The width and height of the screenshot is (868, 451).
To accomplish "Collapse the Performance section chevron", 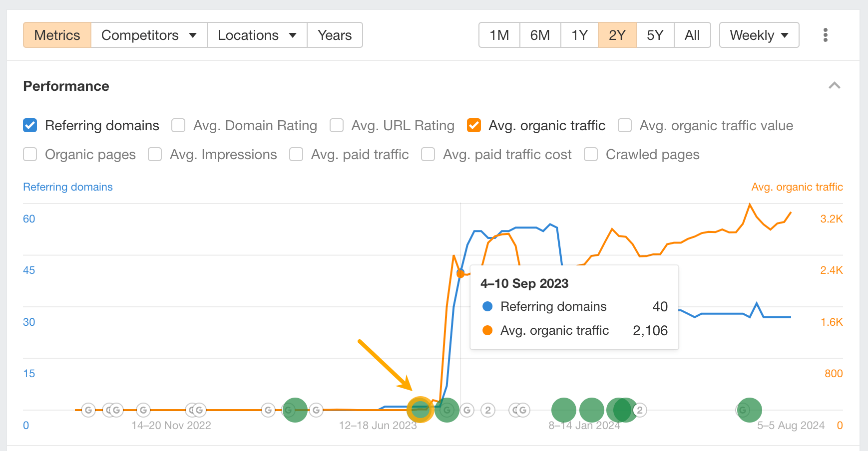I will coord(834,86).
